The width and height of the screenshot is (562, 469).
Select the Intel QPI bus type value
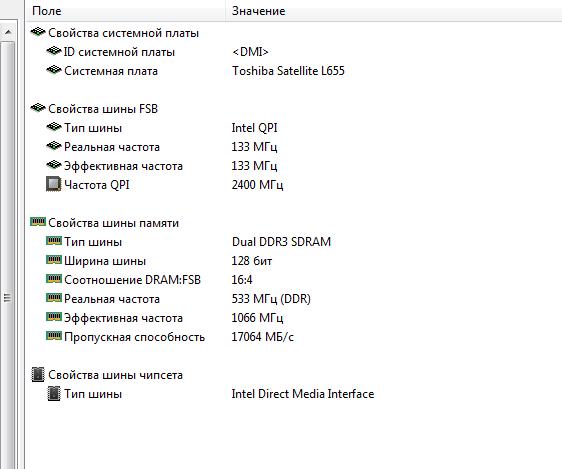click(x=254, y=128)
